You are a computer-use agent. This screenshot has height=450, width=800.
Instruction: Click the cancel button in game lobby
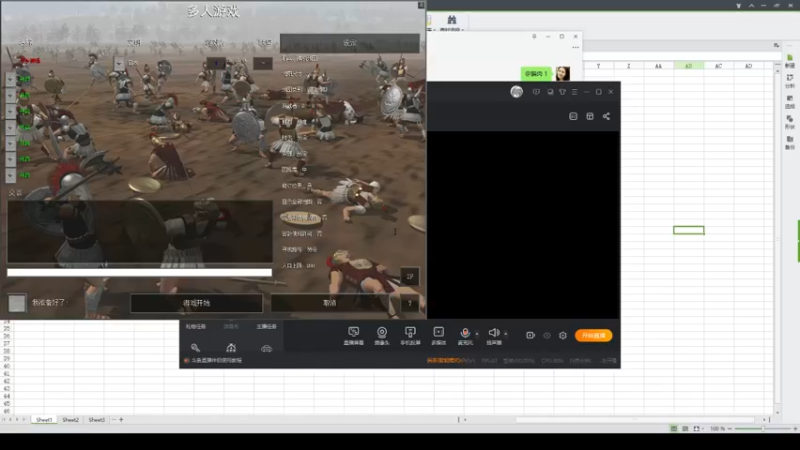(330, 303)
